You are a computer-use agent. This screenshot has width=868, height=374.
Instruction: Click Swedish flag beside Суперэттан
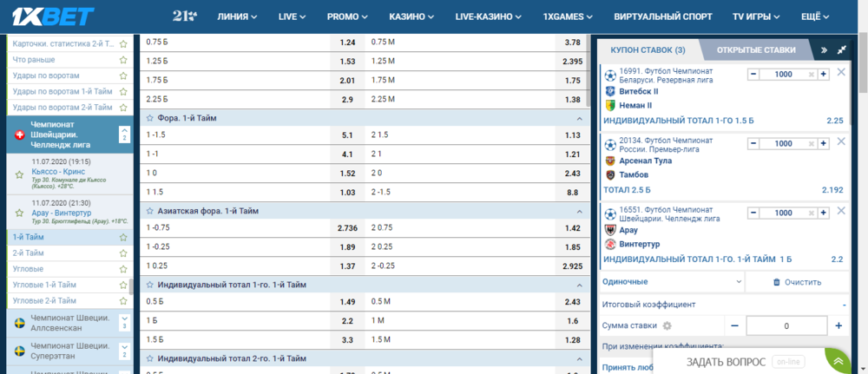pyautogui.click(x=20, y=351)
